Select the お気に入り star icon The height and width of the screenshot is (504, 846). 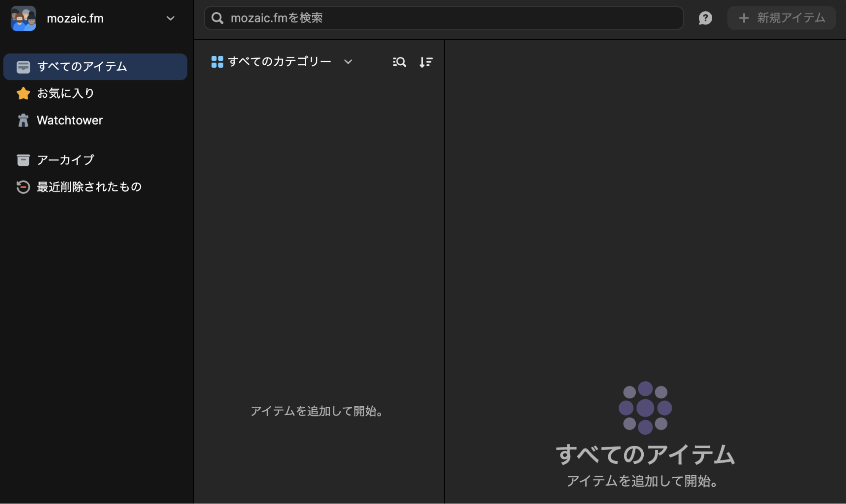[23, 93]
